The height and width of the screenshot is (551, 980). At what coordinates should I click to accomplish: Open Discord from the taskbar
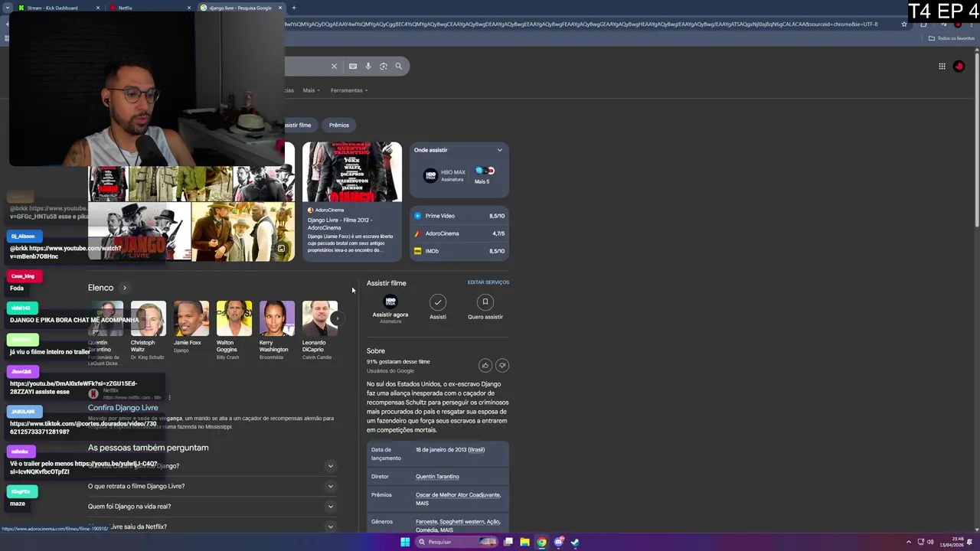click(558, 542)
